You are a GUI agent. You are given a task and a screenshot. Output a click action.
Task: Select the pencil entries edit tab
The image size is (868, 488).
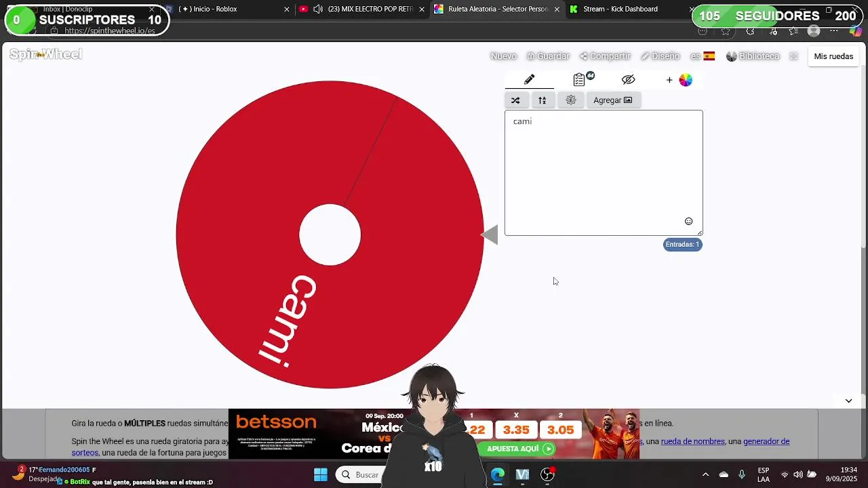tap(529, 80)
